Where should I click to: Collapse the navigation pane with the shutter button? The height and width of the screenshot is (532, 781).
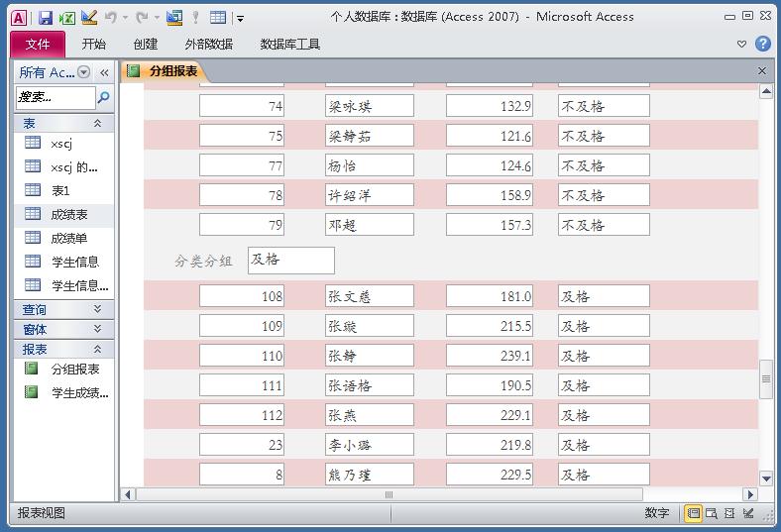(104, 72)
